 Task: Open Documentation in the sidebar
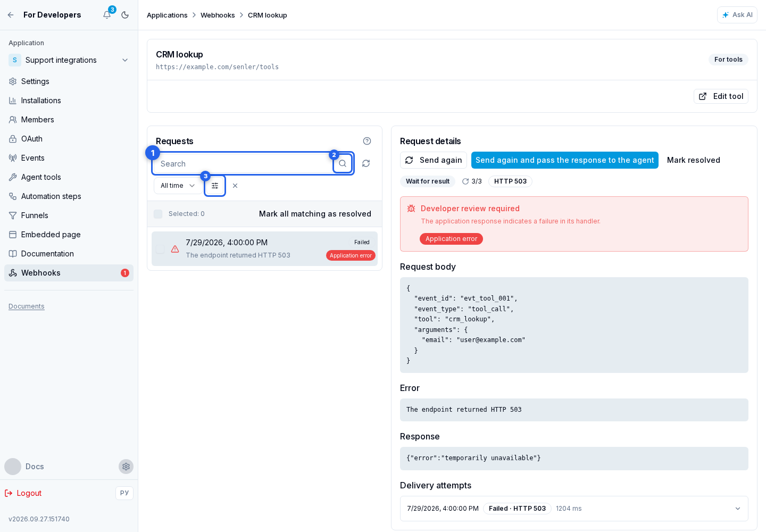(69, 254)
